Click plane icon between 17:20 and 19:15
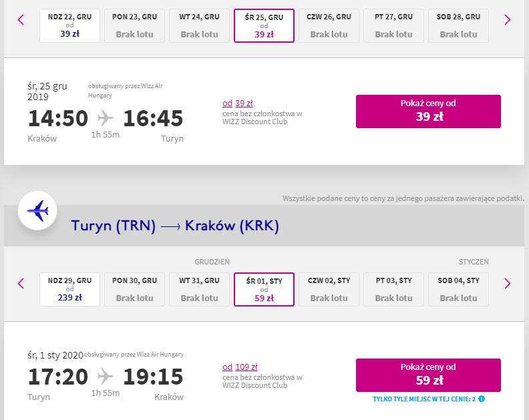 click(x=106, y=377)
